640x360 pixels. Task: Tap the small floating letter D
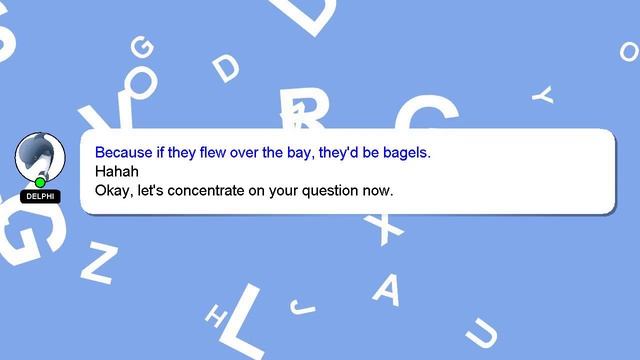(226, 68)
